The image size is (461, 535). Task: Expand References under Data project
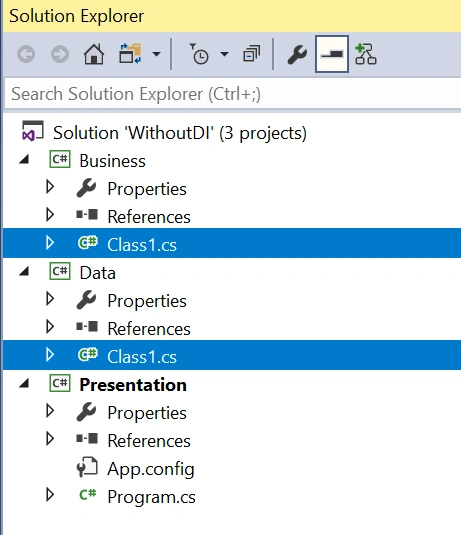point(50,327)
